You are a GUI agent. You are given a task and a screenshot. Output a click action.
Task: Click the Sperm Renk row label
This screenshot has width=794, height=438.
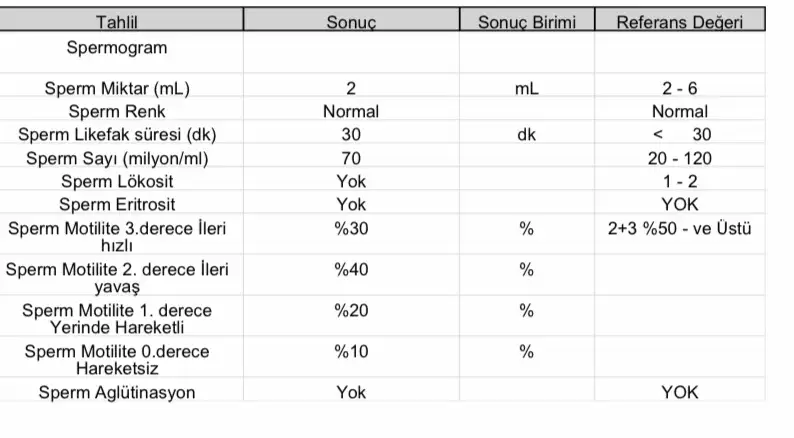coord(117,111)
